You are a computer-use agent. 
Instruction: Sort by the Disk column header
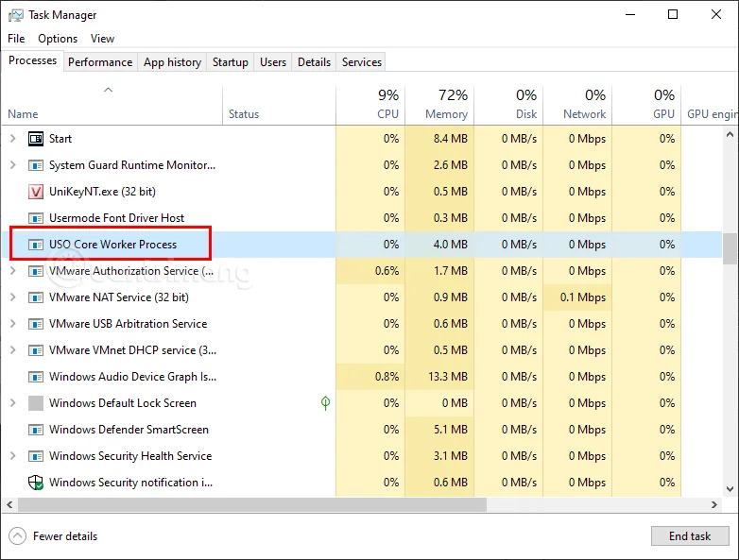(508, 106)
